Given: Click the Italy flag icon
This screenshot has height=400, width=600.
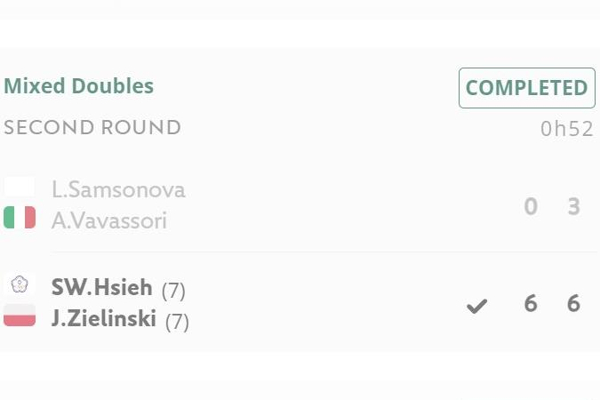Looking at the screenshot, I should coord(20,217).
